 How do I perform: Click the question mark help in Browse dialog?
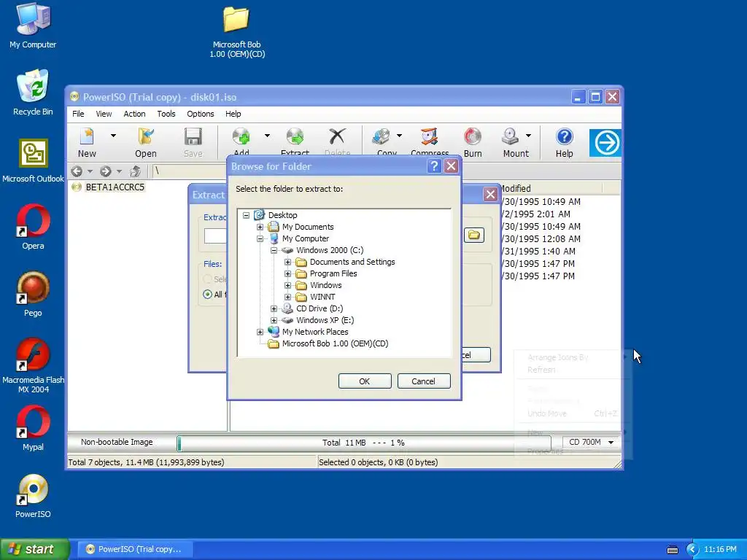[x=434, y=166]
